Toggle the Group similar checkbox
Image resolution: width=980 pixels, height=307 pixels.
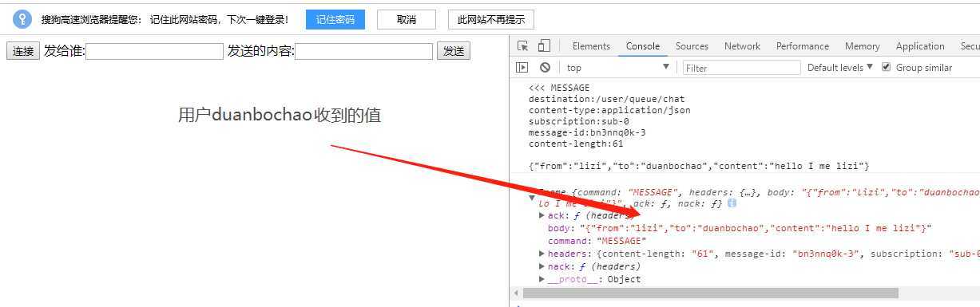(886, 67)
